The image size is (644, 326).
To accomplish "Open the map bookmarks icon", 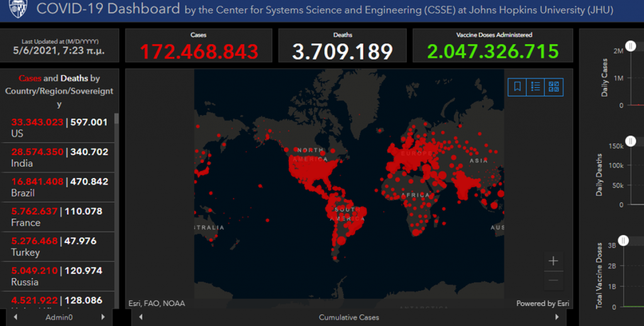I will coord(517,87).
